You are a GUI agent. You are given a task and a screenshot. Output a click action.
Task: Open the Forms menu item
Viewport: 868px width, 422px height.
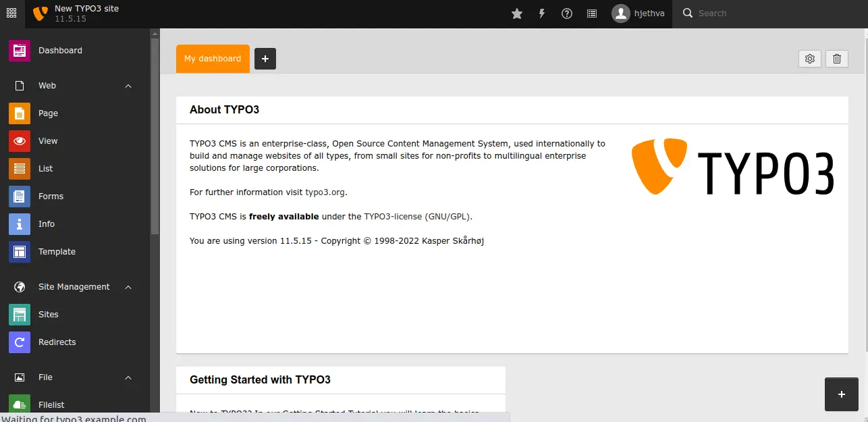[x=75, y=196]
